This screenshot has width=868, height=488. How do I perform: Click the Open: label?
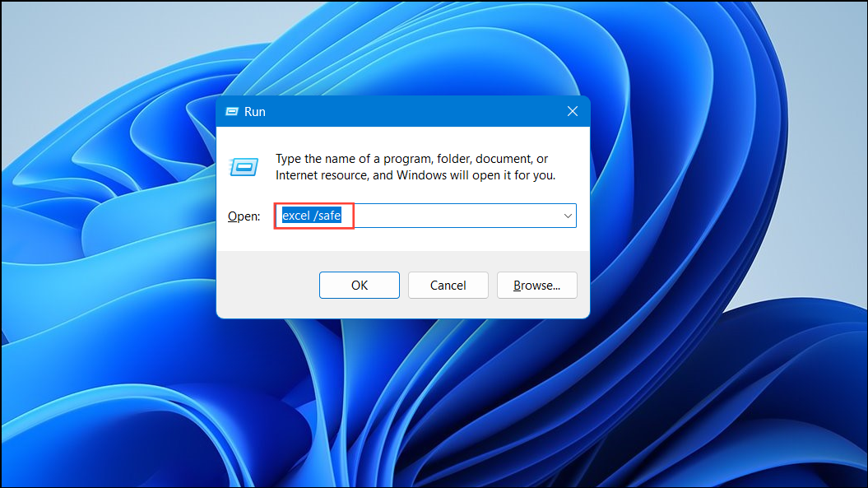(x=244, y=216)
